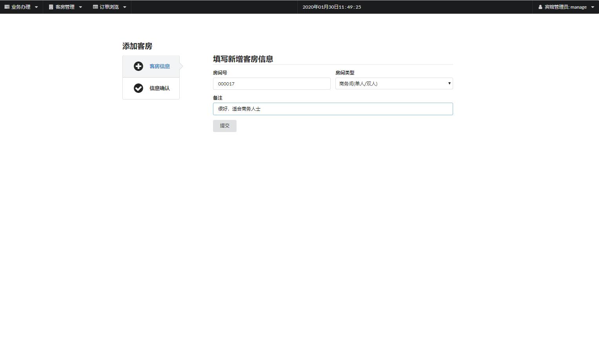
Task: Click the 房间号 input showing 000017
Action: coord(271,83)
